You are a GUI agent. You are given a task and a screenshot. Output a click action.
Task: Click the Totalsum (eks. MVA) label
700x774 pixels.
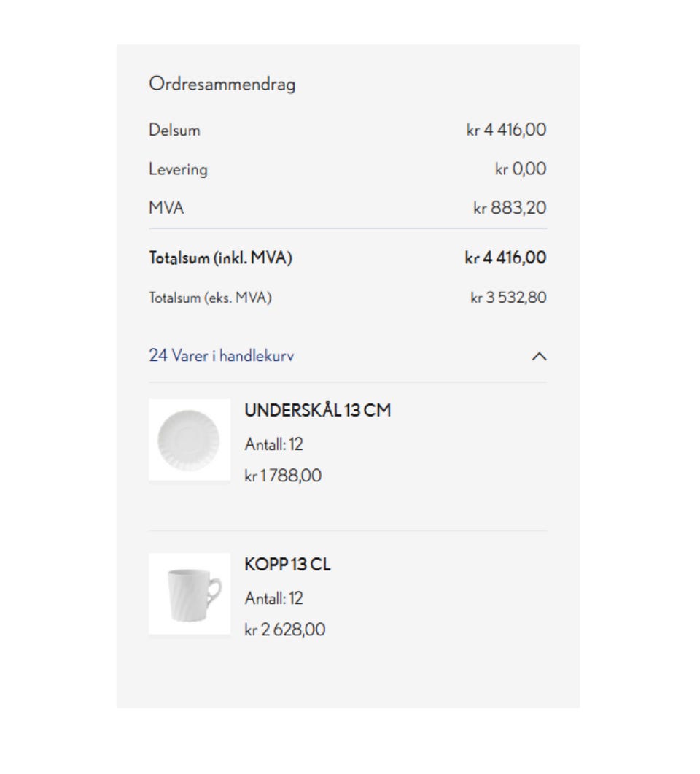coord(210,298)
